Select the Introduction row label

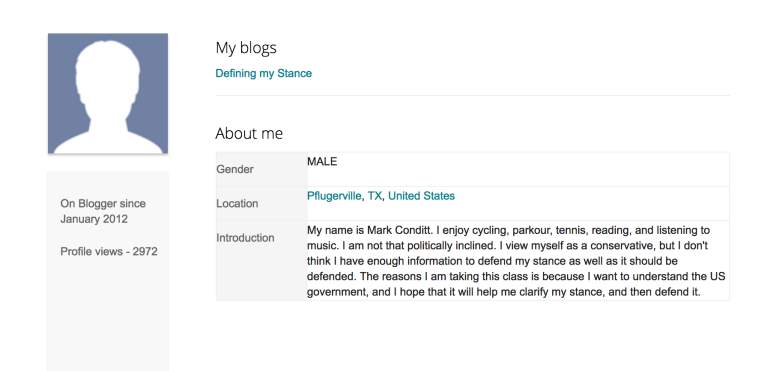[x=245, y=238]
